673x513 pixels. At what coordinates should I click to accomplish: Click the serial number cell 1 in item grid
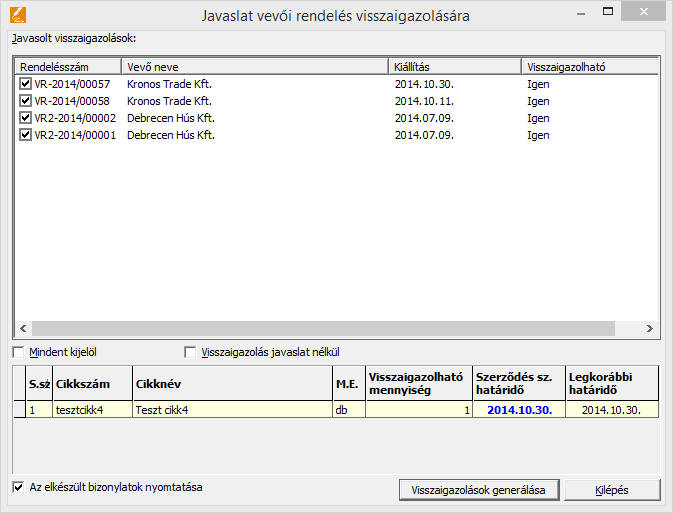click(x=39, y=410)
